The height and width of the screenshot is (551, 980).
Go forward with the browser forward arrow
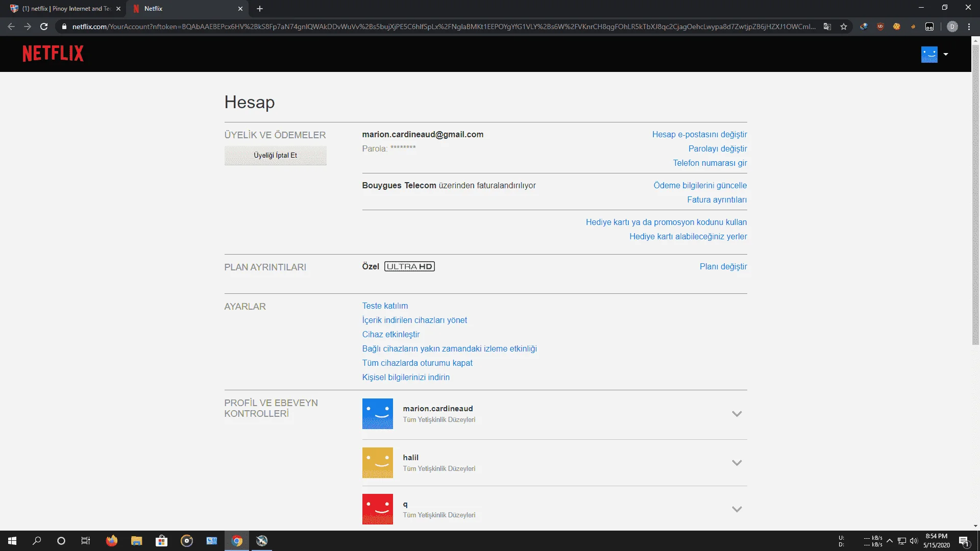(x=28, y=27)
